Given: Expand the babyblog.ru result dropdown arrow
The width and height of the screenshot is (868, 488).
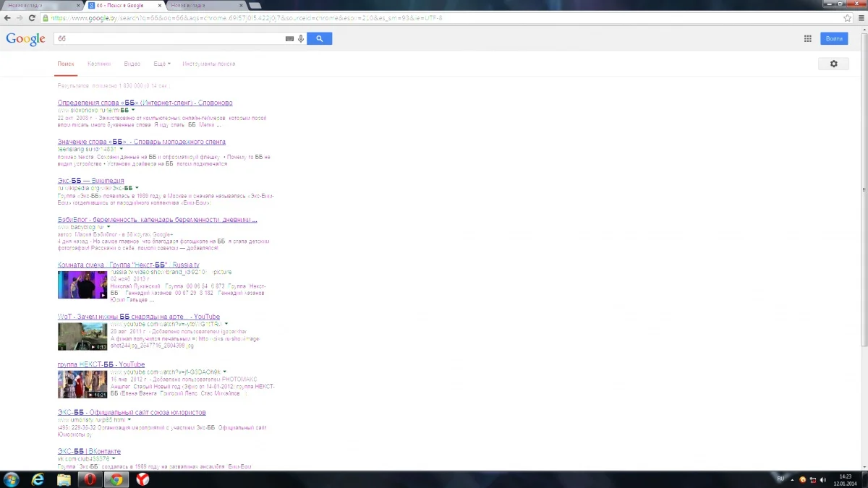Looking at the screenshot, I should tap(109, 227).
